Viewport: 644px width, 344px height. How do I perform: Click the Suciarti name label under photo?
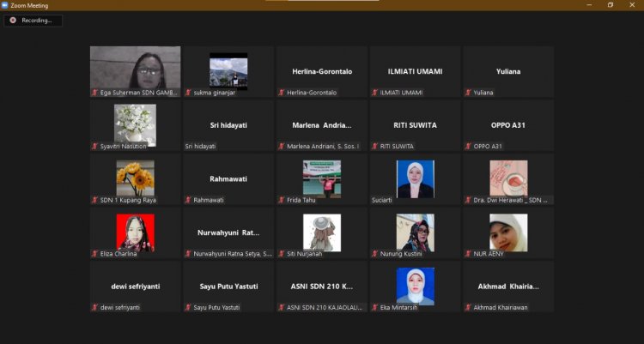(382, 201)
